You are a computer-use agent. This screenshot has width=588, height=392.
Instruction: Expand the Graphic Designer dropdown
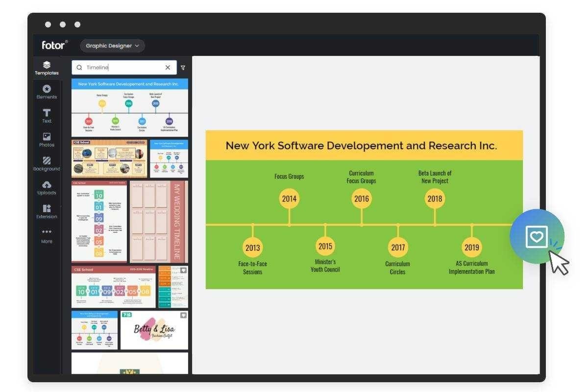[112, 46]
